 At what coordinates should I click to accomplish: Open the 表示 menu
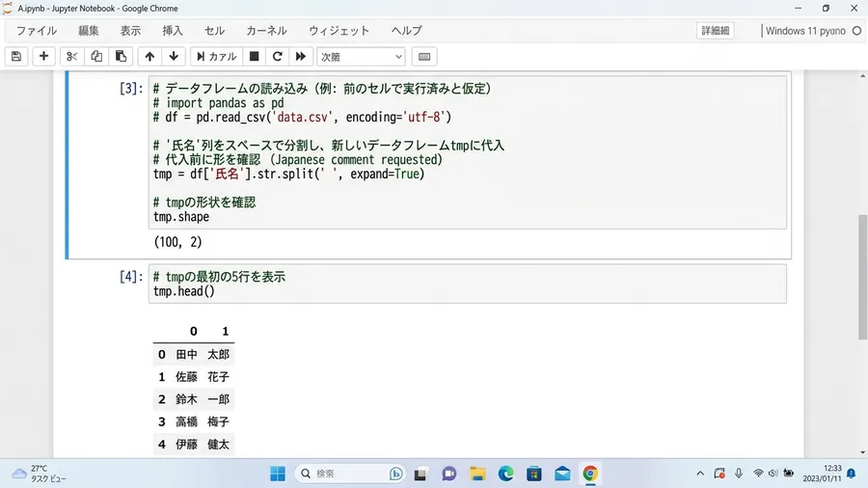(130, 31)
